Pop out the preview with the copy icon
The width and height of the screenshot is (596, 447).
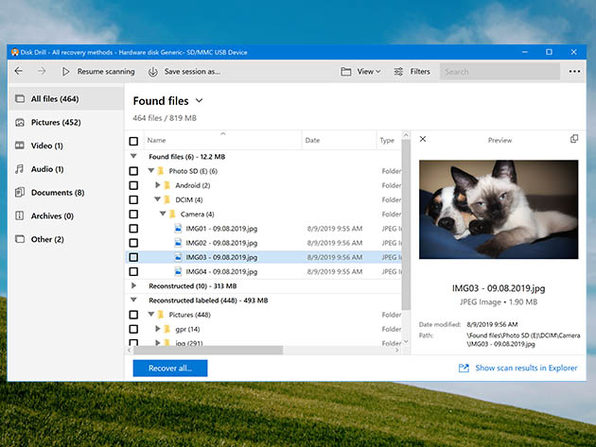coord(574,139)
